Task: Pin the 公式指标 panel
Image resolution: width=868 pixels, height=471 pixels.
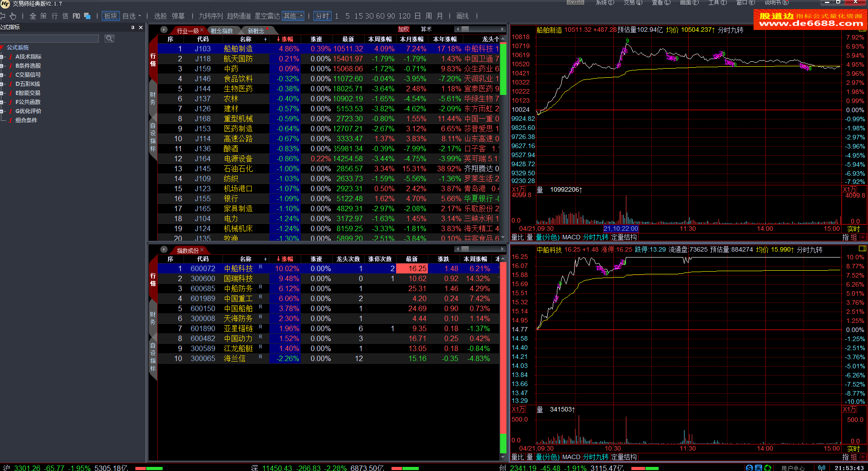Action: click(133, 28)
